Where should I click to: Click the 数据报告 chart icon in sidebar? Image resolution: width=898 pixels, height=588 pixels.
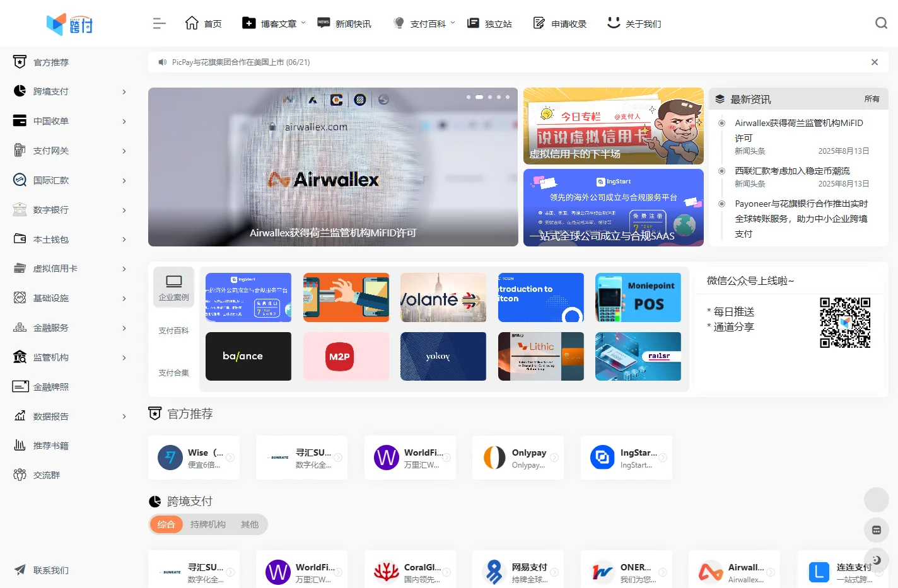(20, 416)
